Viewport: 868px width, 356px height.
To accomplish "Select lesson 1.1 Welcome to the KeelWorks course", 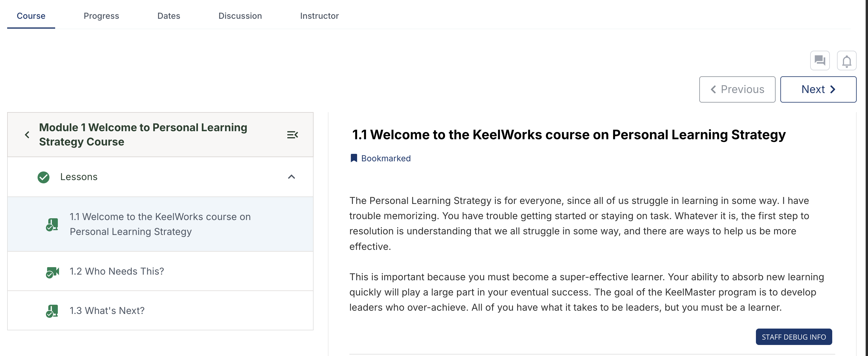I will (x=160, y=224).
